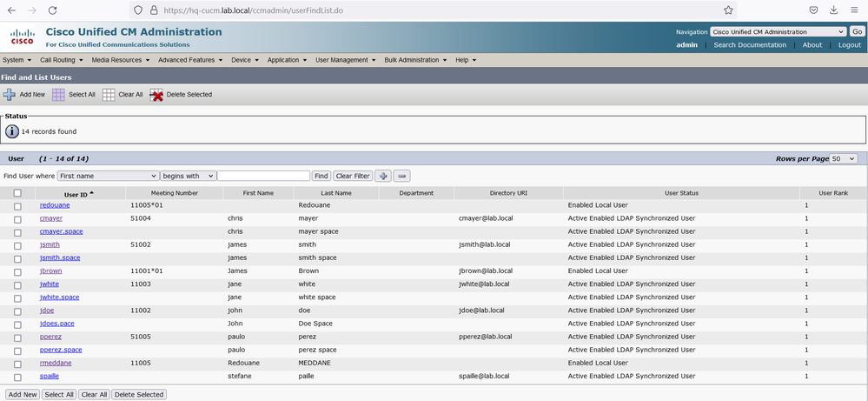The height and width of the screenshot is (401, 868).
Task: Sort by User ID column arrow
Action: pyautogui.click(x=91, y=193)
